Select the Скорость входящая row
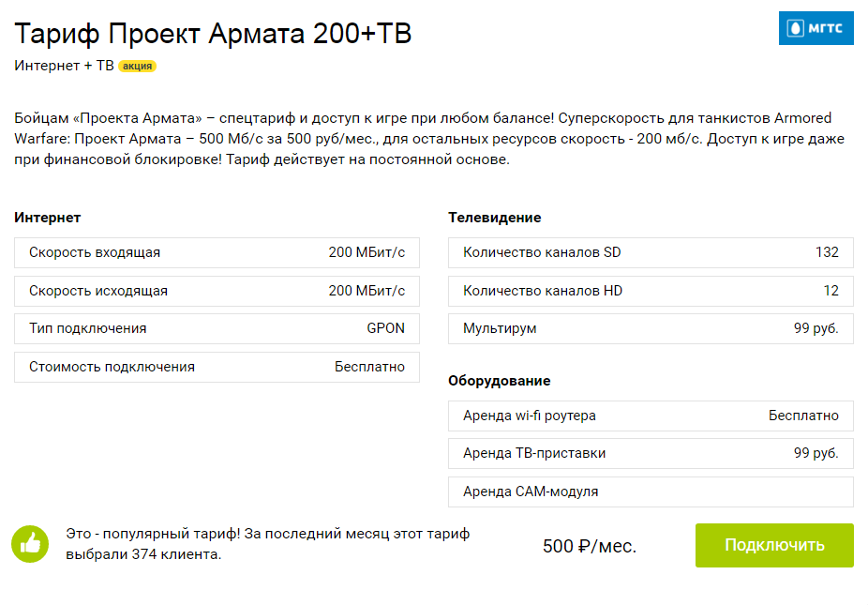 tap(217, 252)
